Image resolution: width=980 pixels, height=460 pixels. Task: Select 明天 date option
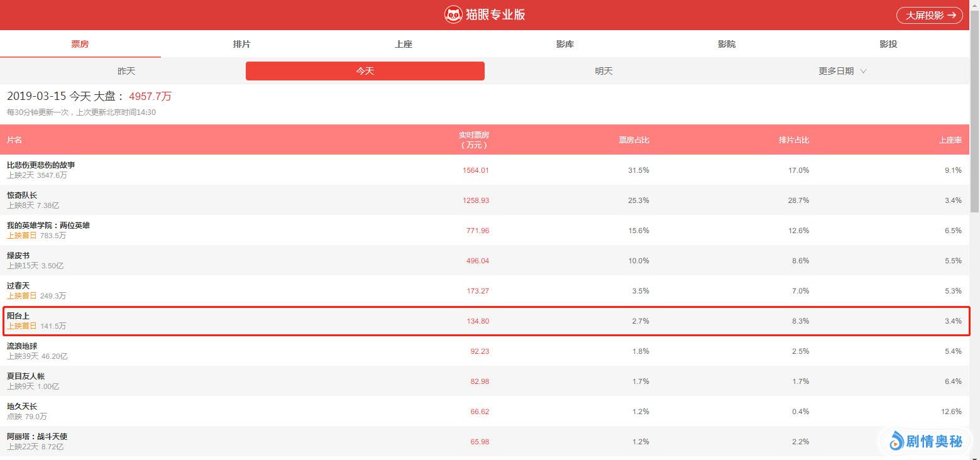point(603,71)
